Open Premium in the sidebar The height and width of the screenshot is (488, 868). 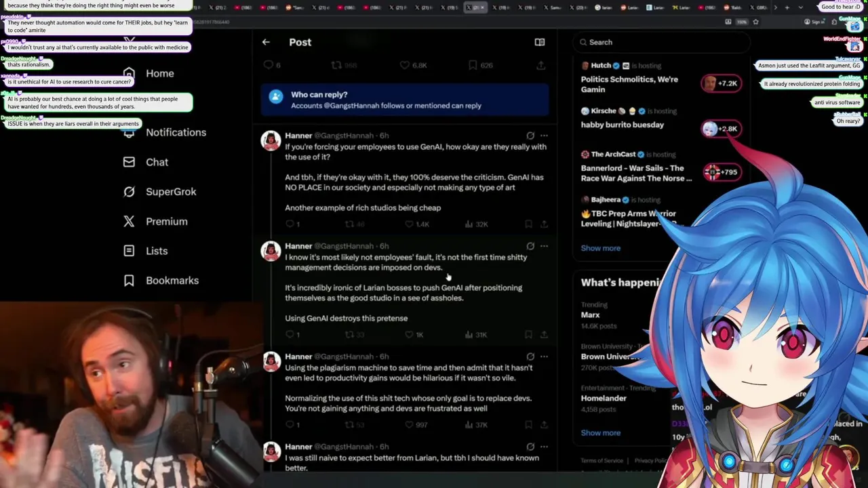(x=155, y=222)
